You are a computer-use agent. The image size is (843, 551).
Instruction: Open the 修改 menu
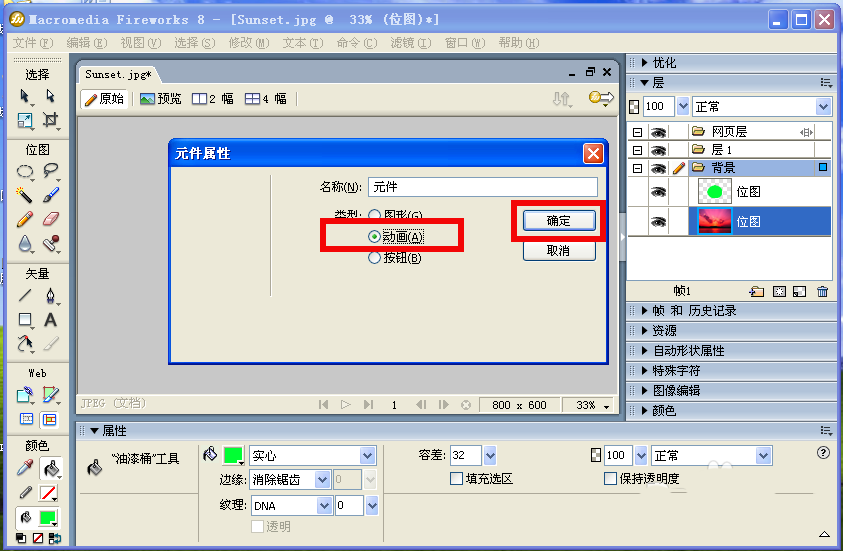click(248, 43)
